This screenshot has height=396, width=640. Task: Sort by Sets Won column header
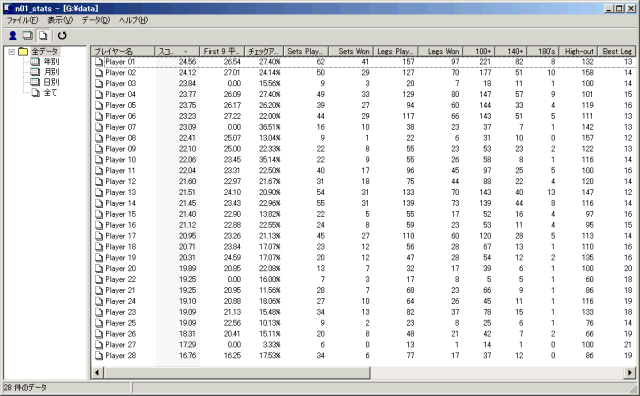[351, 51]
